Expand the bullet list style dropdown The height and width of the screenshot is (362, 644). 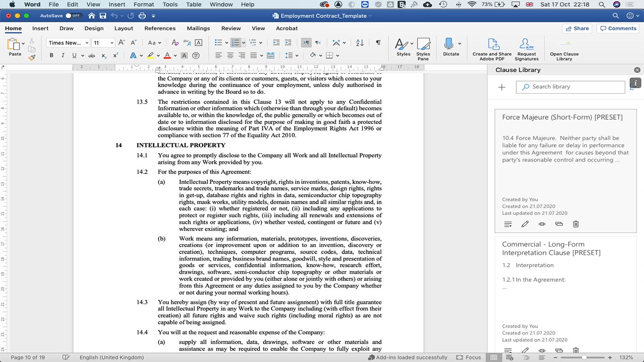225,42
